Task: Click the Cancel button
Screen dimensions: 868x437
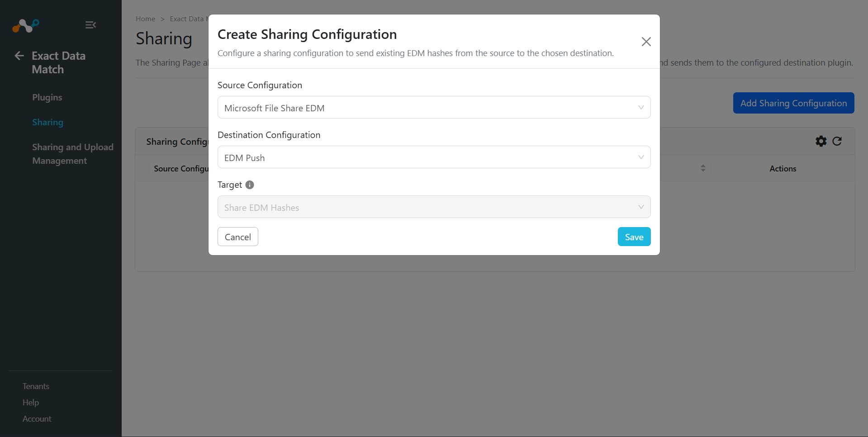Action: coord(238,237)
